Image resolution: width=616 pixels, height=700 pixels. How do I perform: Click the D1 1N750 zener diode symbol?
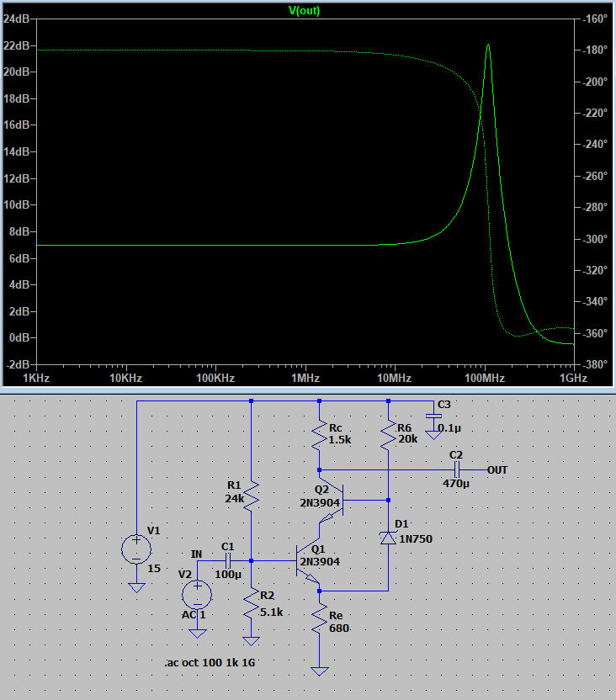[388, 537]
